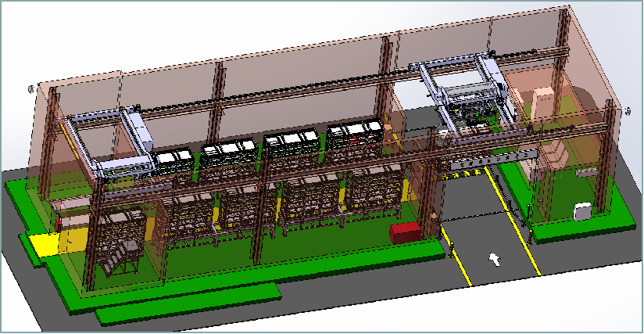Image resolution: width=644 pixels, height=334 pixels.
Task: Click the small marker at far-right wall corner
Action: (629, 110)
